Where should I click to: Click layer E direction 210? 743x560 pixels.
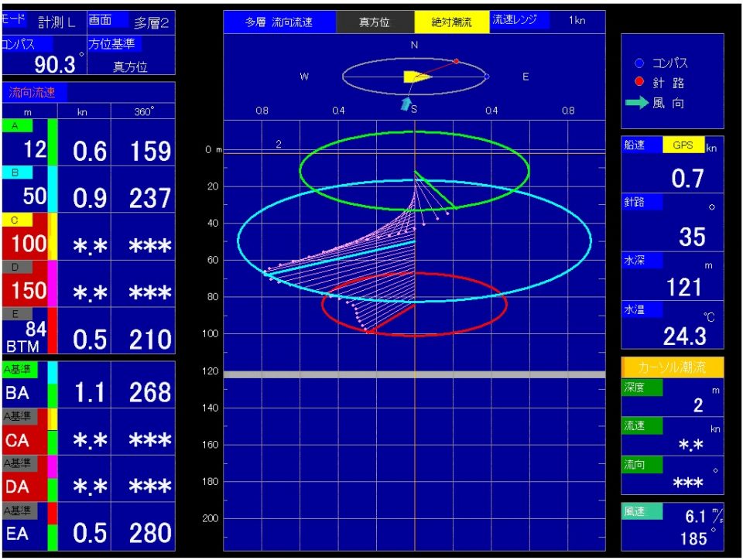click(150, 340)
